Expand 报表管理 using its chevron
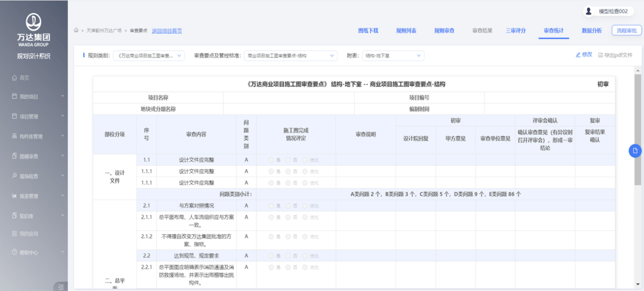Screen dimensions: 644x291 (63, 196)
